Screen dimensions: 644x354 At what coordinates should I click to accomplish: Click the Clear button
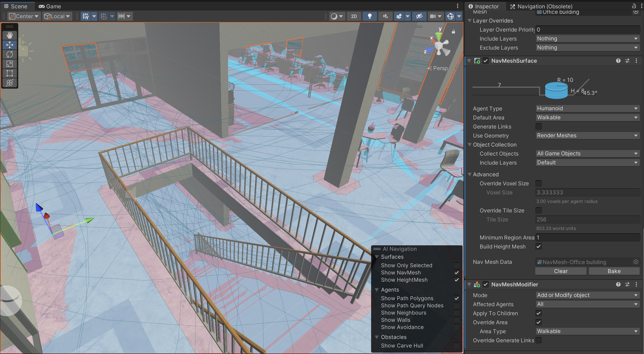coord(560,271)
